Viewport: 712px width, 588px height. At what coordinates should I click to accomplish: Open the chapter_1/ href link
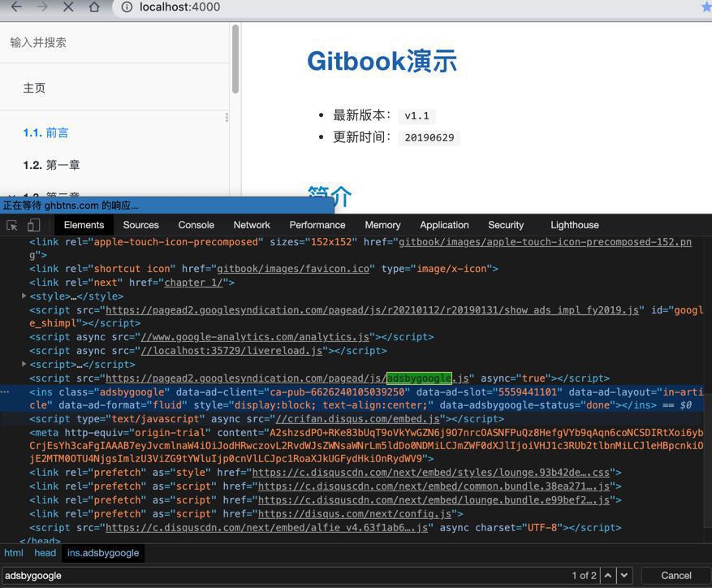tap(193, 283)
